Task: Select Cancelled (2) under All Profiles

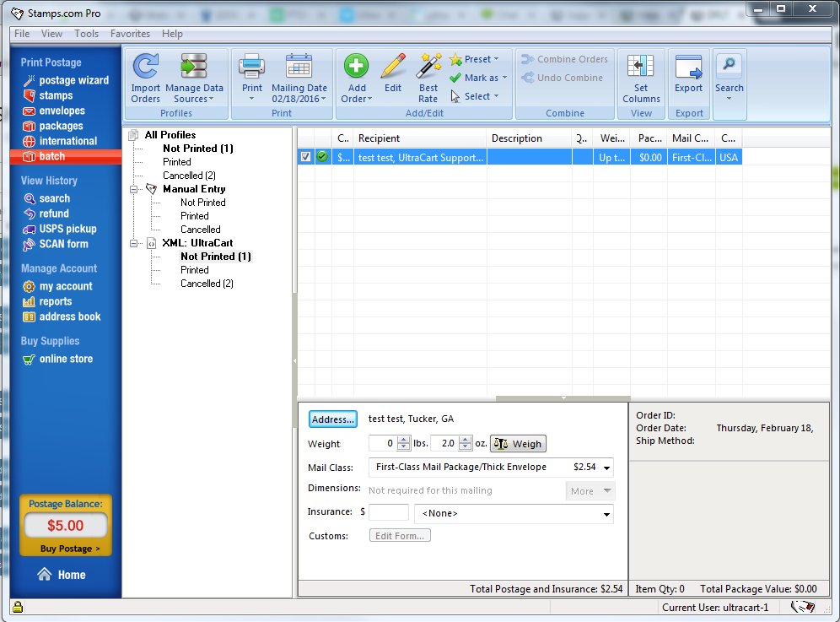Action: [x=189, y=176]
